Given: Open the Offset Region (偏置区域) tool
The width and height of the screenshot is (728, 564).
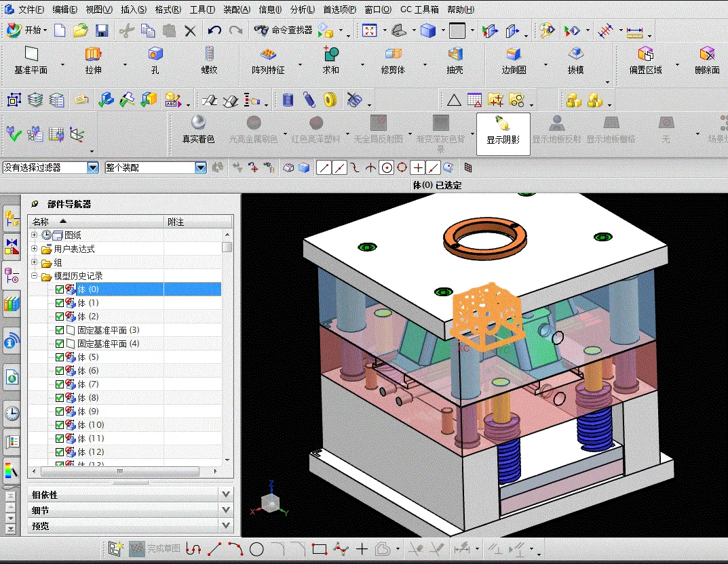Looking at the screenshot, I should (x=645, y=61).
